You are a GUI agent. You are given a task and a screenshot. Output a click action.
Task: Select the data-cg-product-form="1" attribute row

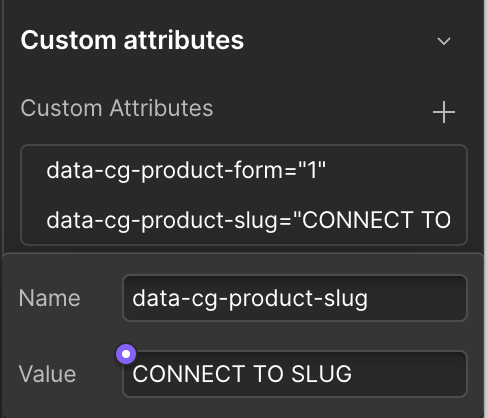coord(244,170)
